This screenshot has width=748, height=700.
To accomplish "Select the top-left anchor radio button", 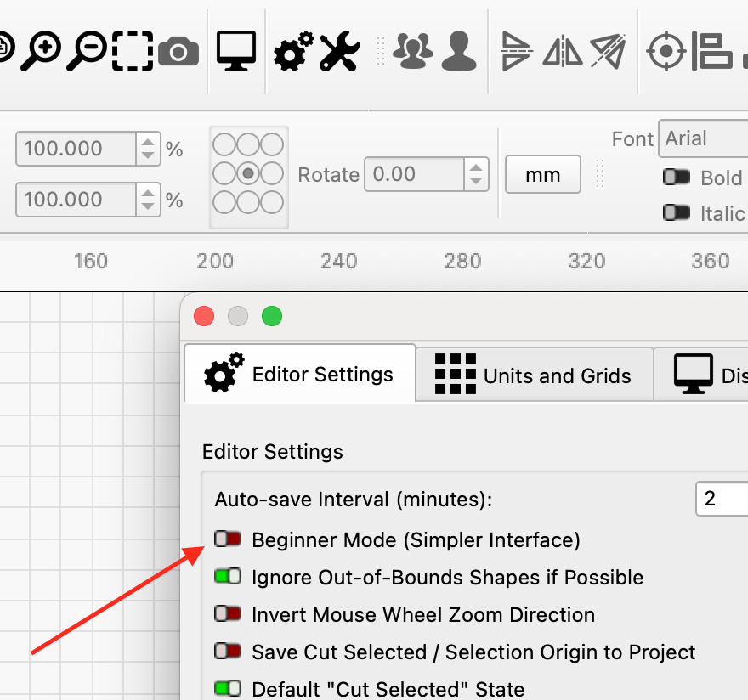I will click(224, 144).
